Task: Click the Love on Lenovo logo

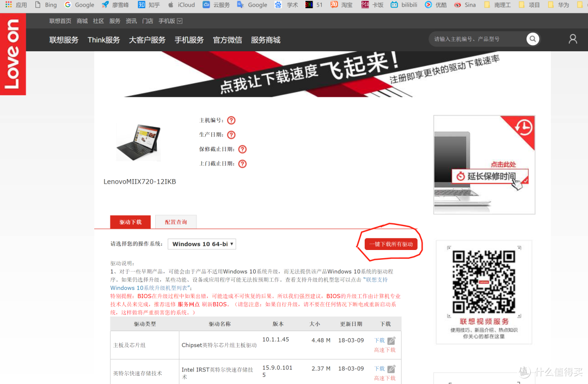Action: [13, 54]
